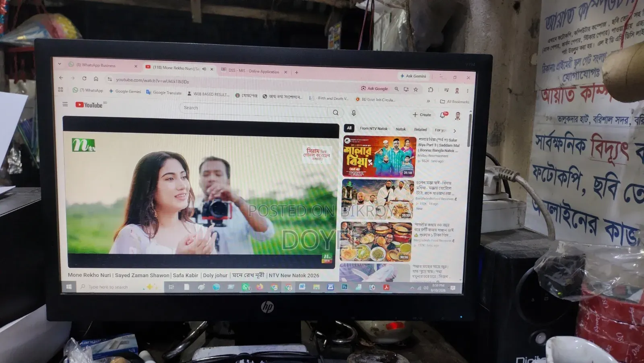Show hidden bookmarks with the double chevron
The image size is (644, 363).
tap(428, 101)
